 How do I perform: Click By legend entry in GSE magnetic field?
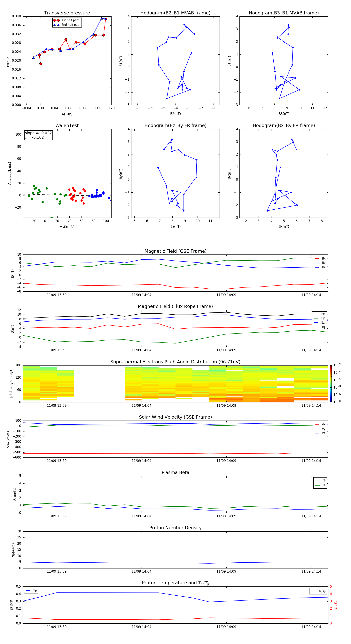320,263
